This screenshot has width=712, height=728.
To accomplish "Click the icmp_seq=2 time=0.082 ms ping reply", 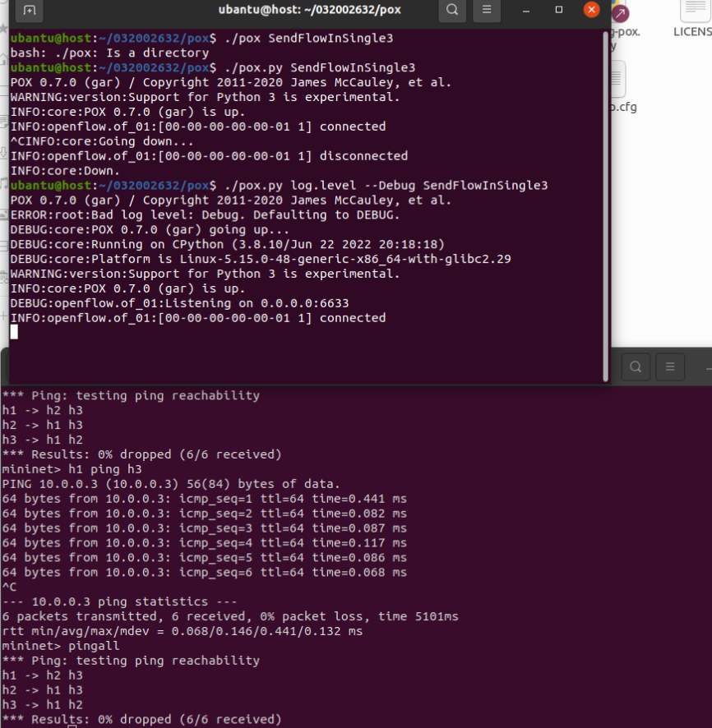I will pyautogui.click(x=205, y=514).
